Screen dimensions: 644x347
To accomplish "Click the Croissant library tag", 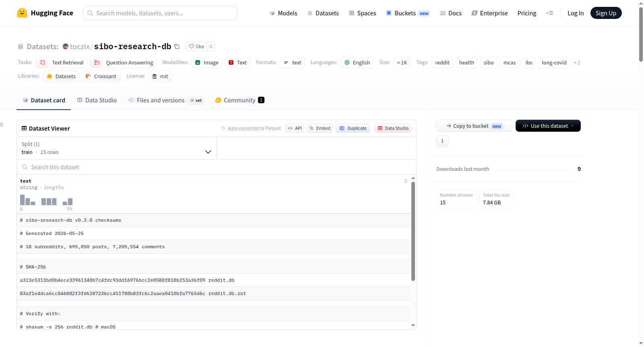I will (101, 76).
